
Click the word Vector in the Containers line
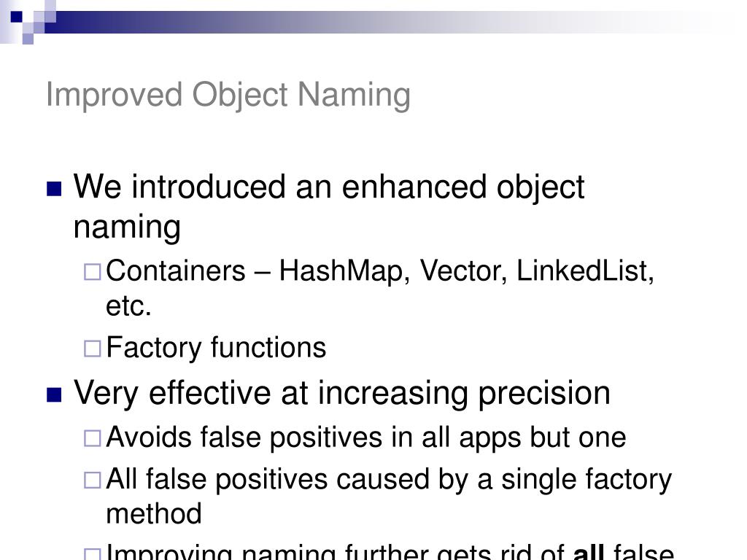click(459, 271)
